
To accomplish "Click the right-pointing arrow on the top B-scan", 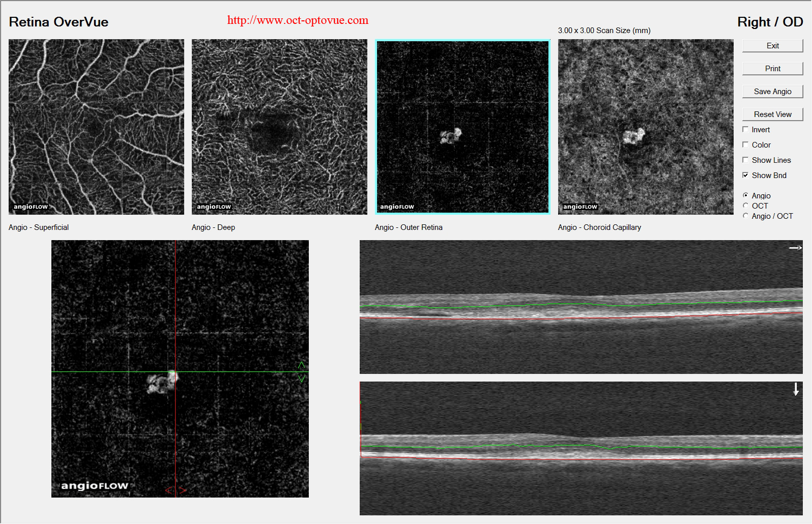I will tap(795, 248).
